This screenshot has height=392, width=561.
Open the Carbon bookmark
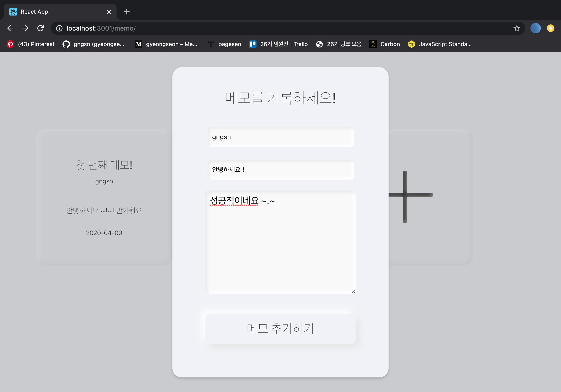tap(385, 44)
